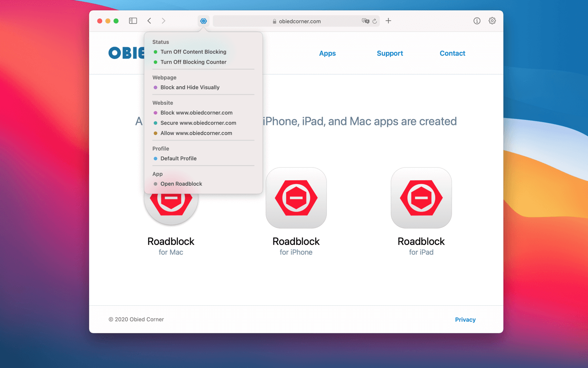588x368 pixels.
Task: Click the Roadblock for iPad app icon
Action: [x=421, y=198]
